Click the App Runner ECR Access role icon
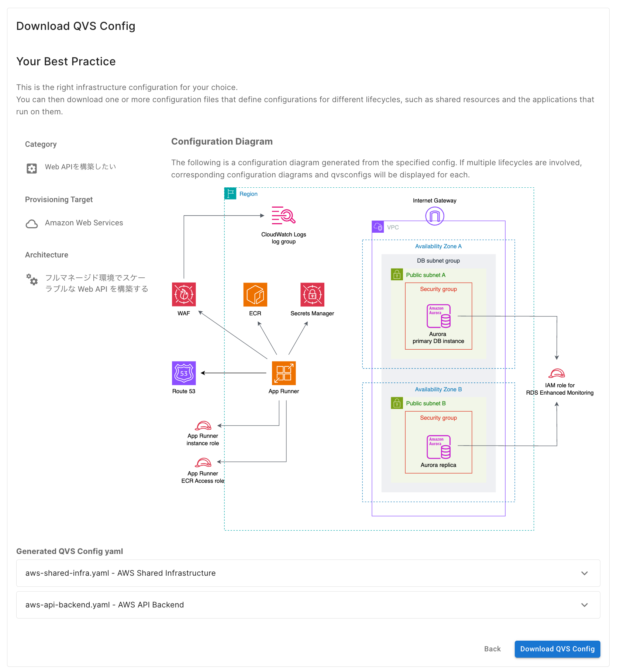The width and height of the screenshot is (617, 672). click(x=203, y=463)
